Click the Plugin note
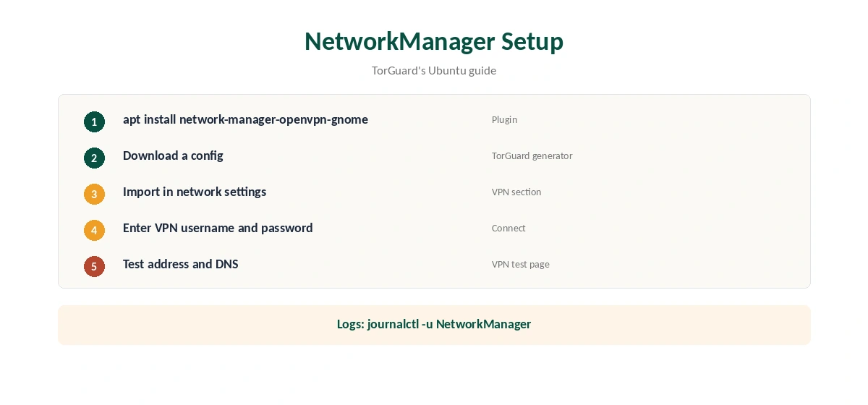The image size is (868, 405). [504, 119]
